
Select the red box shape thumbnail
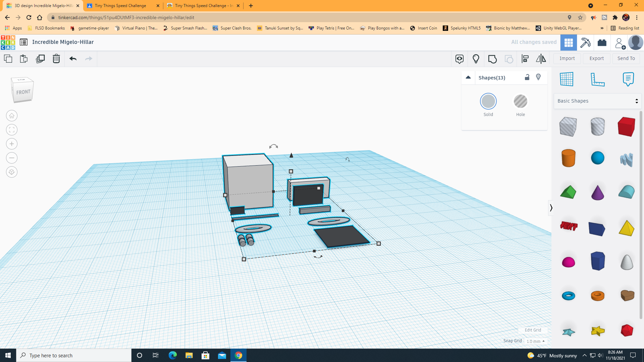pos(626,126)
